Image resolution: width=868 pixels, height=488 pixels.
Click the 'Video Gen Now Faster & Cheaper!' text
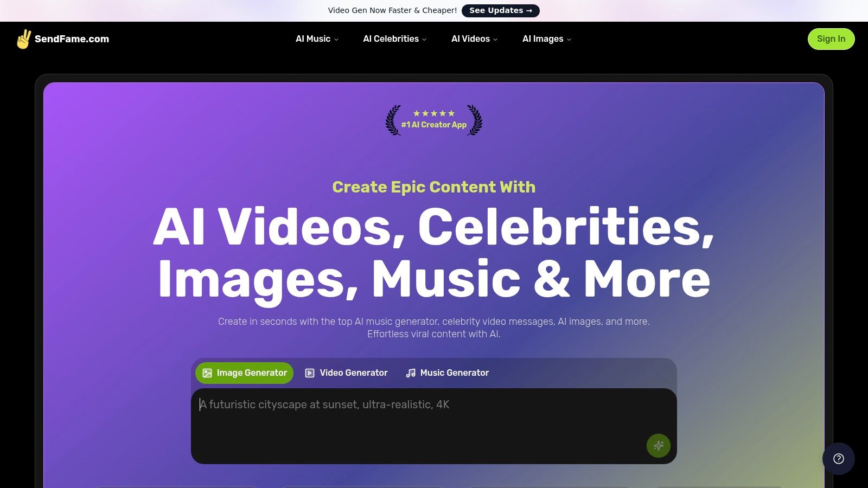(x=392, y=10)
